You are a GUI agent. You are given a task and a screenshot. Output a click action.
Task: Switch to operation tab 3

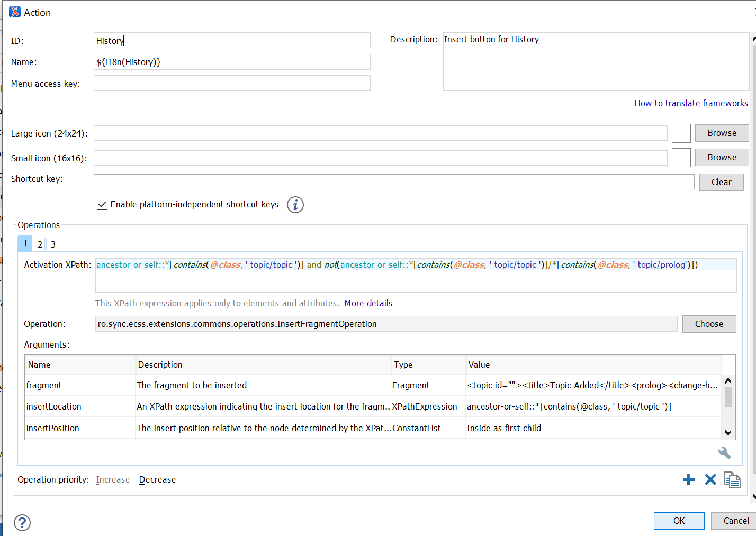click(52, 244)
